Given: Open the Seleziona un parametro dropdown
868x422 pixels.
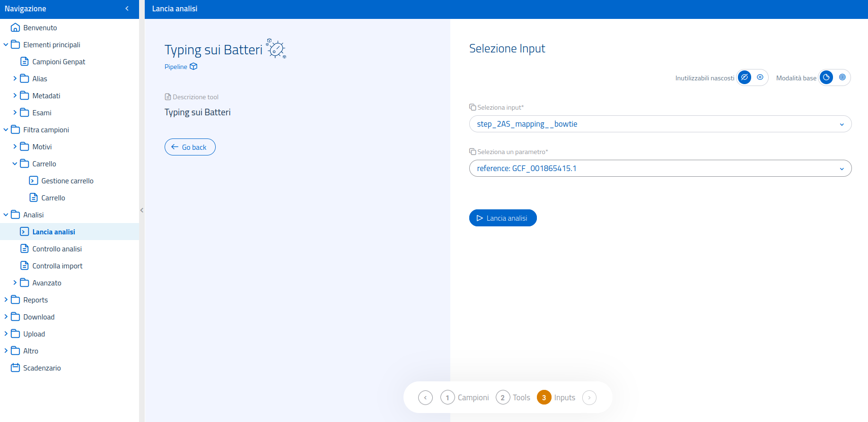Looking at the screenshot, I should (660, 168).
